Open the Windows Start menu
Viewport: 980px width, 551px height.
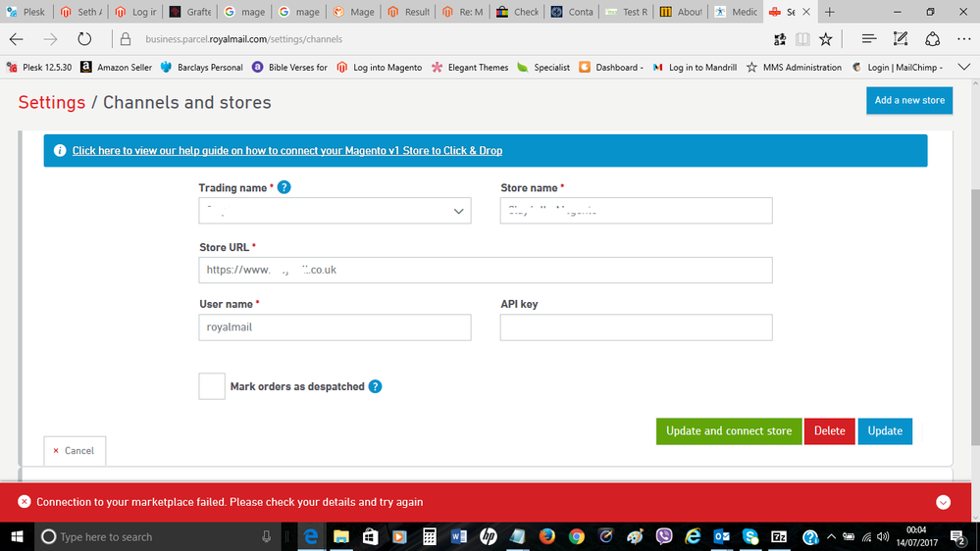pyautogui.click(x=17, y=536)
